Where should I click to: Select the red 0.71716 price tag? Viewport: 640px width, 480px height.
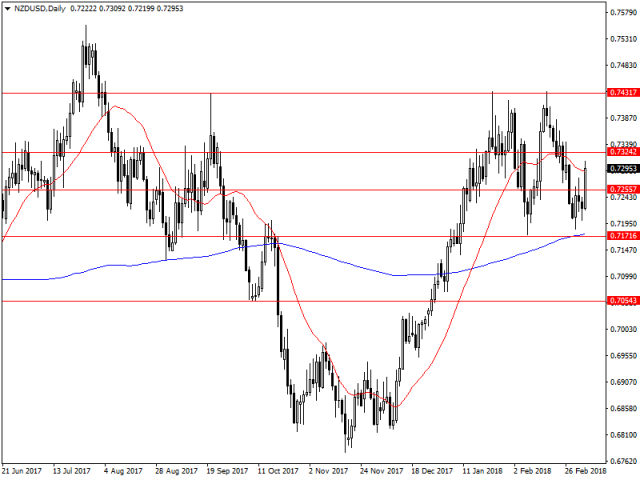pos(622,236)
